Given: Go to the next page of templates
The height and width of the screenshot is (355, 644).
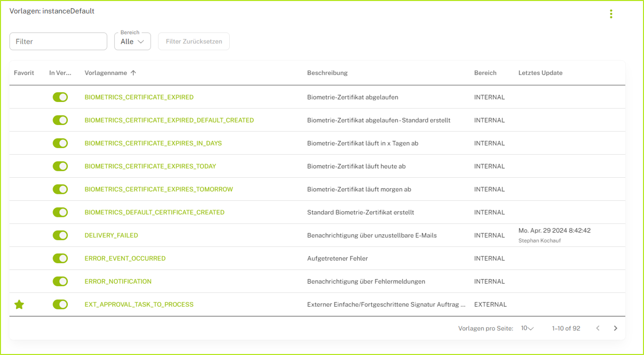Looking at the screenshot, I should [x=615, y=328].
